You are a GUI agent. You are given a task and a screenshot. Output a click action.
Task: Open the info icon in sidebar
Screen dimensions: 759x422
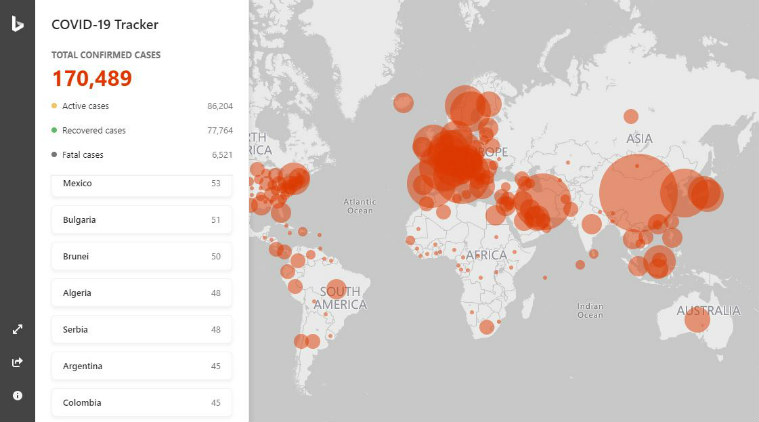coord(17,395)
